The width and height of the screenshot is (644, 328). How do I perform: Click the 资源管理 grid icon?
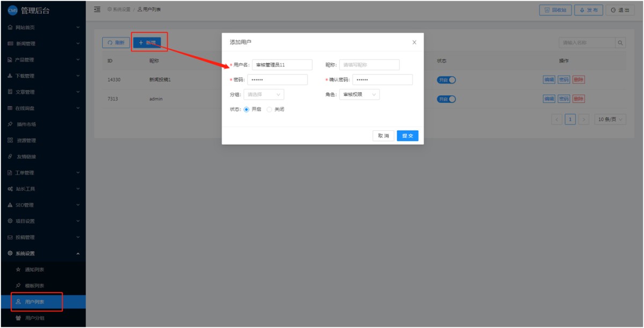tap(10, 140)
